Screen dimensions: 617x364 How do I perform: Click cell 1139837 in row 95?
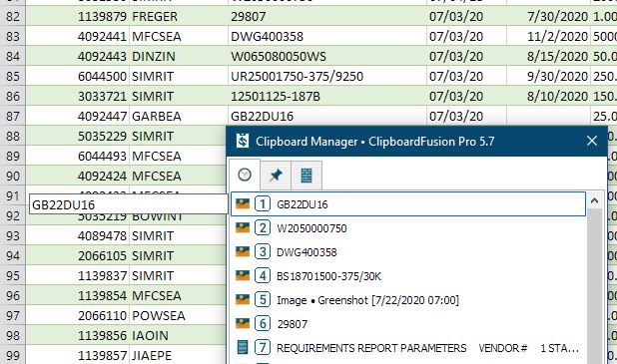[x=78, y=275]
